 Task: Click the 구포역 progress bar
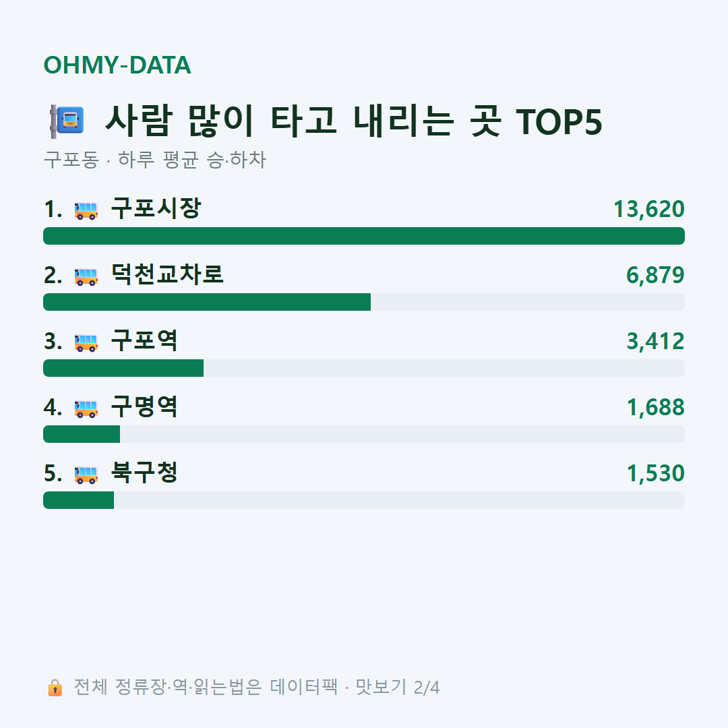tap(364, 368)
